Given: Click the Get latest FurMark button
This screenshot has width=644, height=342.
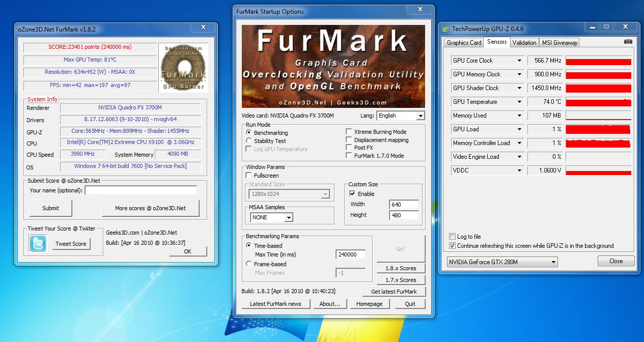Looking at the screenshot, I should pyautogui.click(x=394, y=292).
